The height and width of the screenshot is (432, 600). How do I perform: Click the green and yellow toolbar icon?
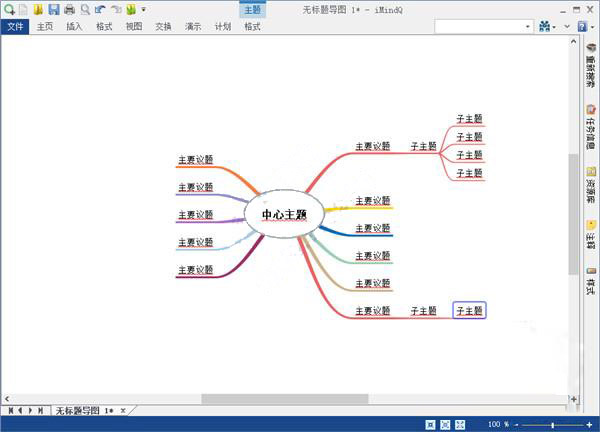pyautogui.click(x=131, y=9)
